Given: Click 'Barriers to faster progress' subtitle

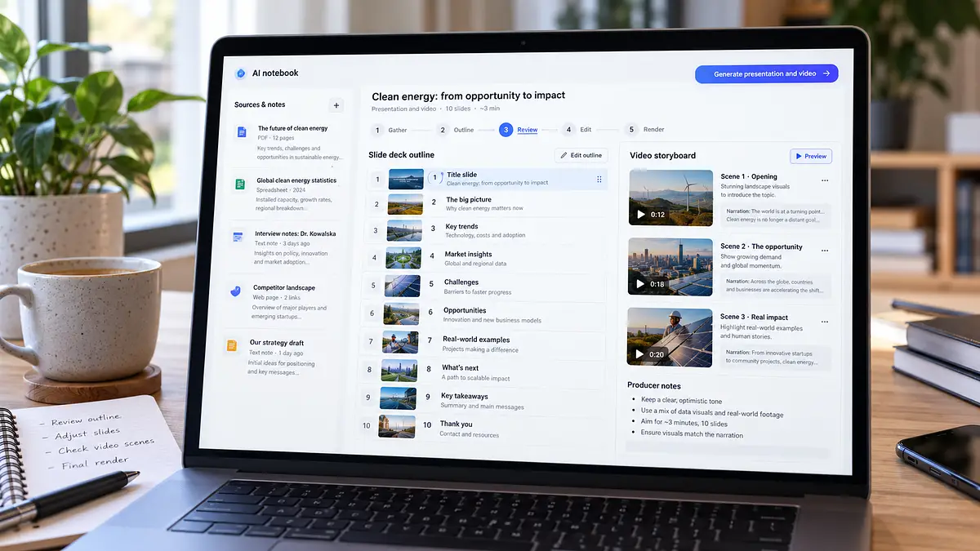Looking at the screenshot, I should [477, 291].
